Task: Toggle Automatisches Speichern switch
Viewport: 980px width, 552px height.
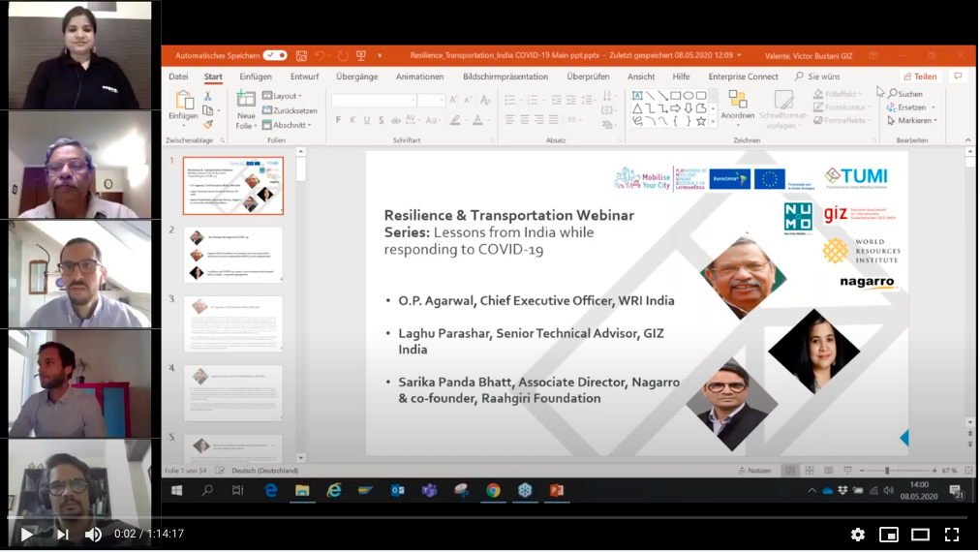Action: 274,55
